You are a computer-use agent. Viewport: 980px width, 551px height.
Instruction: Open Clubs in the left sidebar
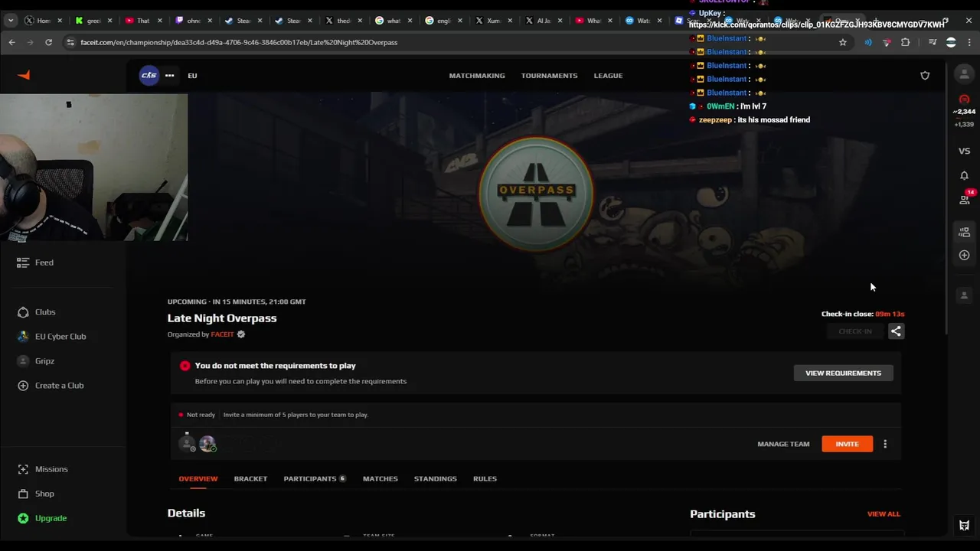(x=36, y=312)
